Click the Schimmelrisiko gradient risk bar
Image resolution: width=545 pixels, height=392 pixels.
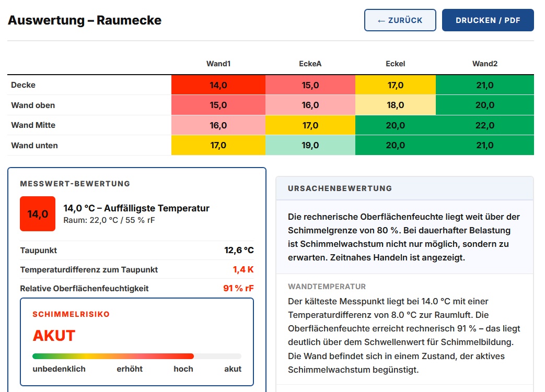tap(136, 356)
